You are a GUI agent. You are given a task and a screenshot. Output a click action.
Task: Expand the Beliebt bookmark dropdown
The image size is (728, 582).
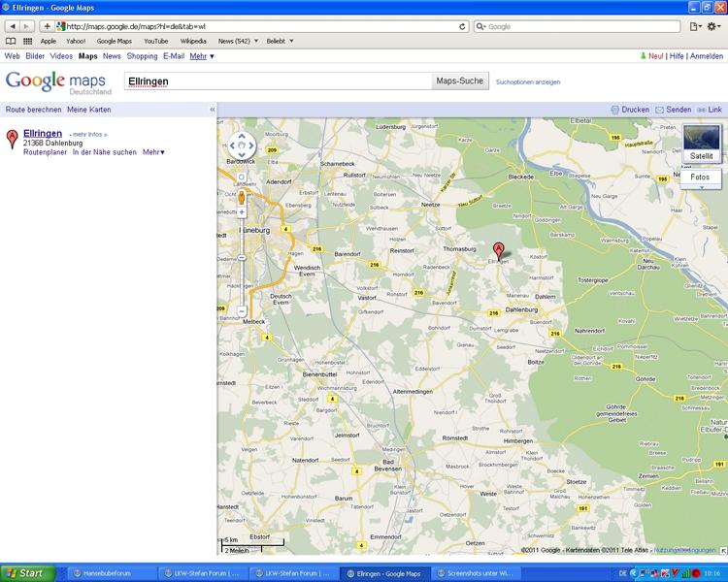[280, 41]
